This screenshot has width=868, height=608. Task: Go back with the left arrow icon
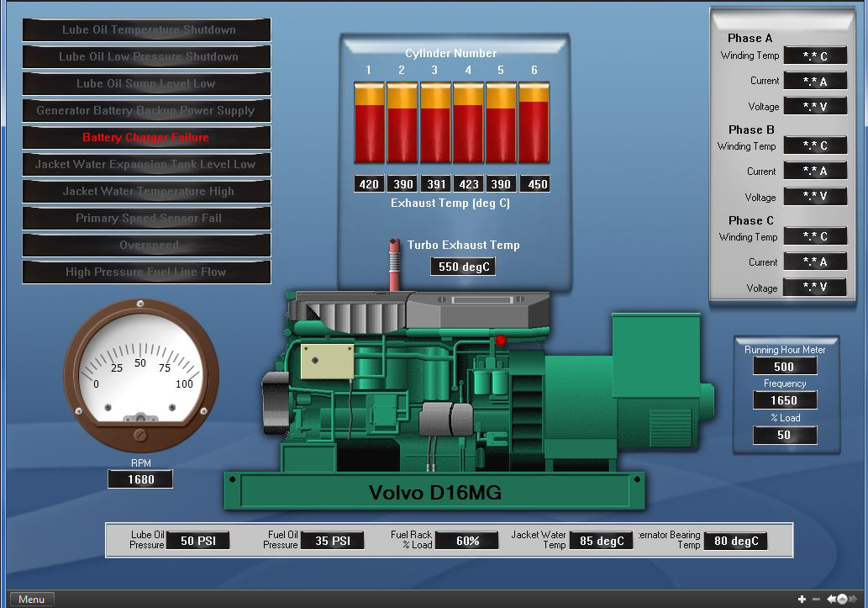click(831, 599)
